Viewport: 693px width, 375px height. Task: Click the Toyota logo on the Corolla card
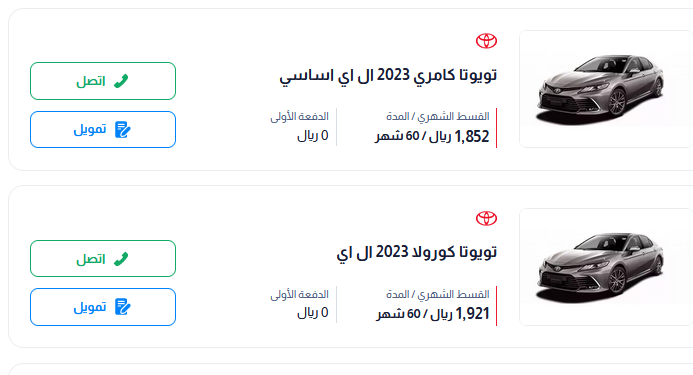click(x=486, y=218)
